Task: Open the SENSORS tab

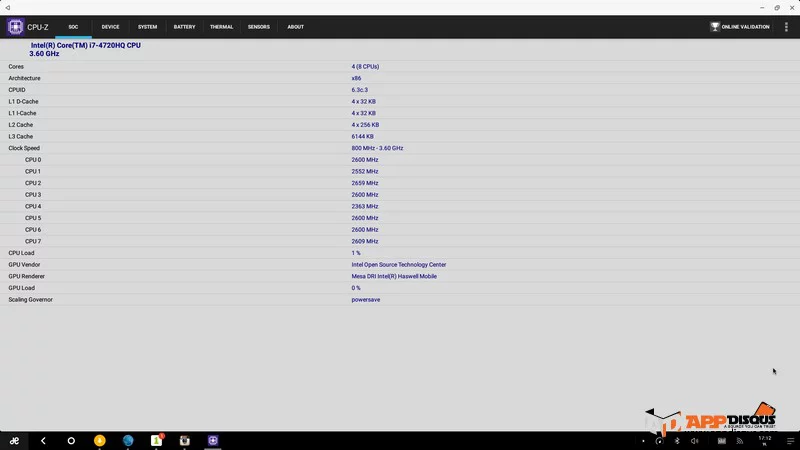Action: pyautogui.click(x=259, y=27)
